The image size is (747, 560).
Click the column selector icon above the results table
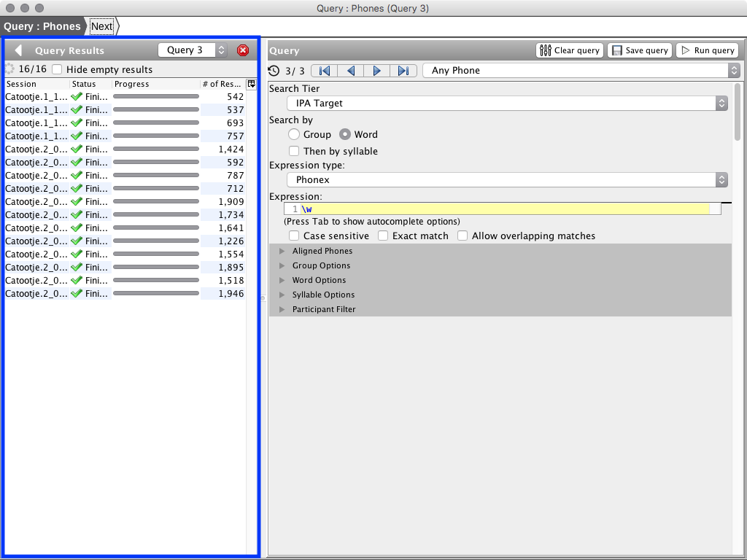click(251, 83)
